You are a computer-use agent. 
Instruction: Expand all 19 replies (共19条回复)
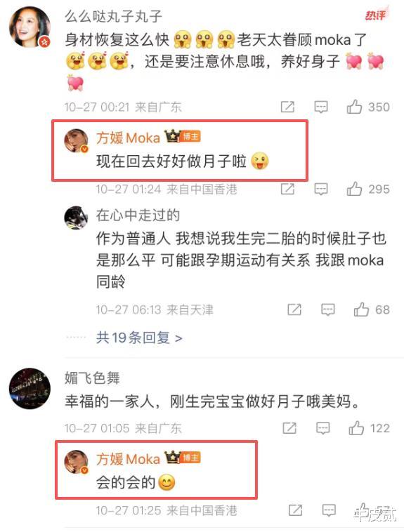139,338
